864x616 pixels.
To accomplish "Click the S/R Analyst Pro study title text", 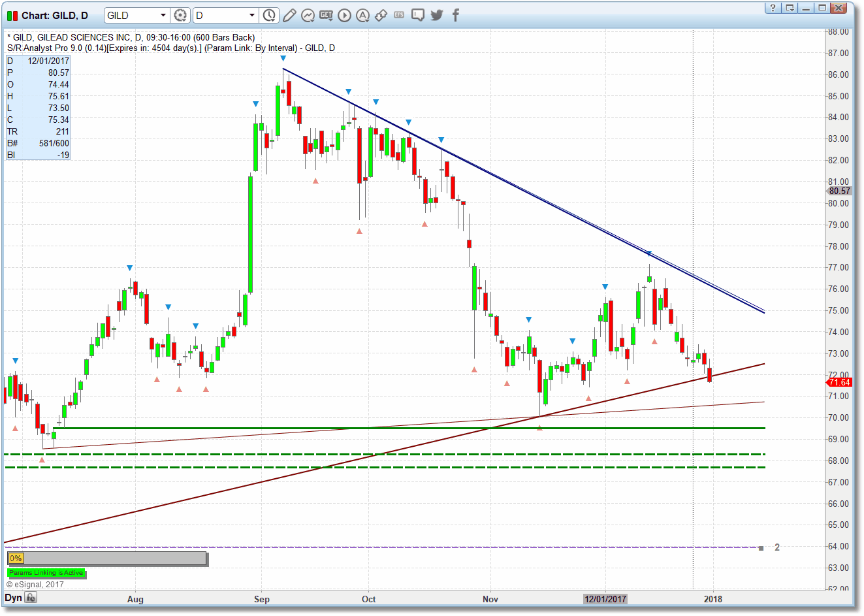I will 171,48.
